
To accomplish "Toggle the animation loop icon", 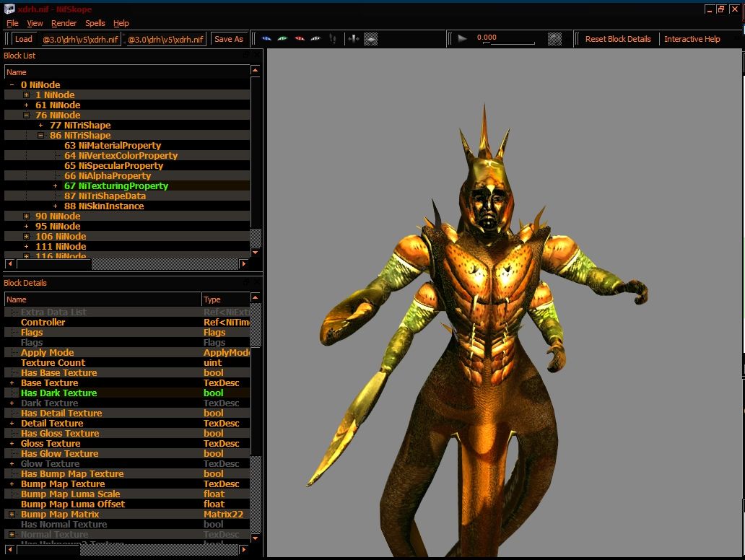I will [554, 39].
